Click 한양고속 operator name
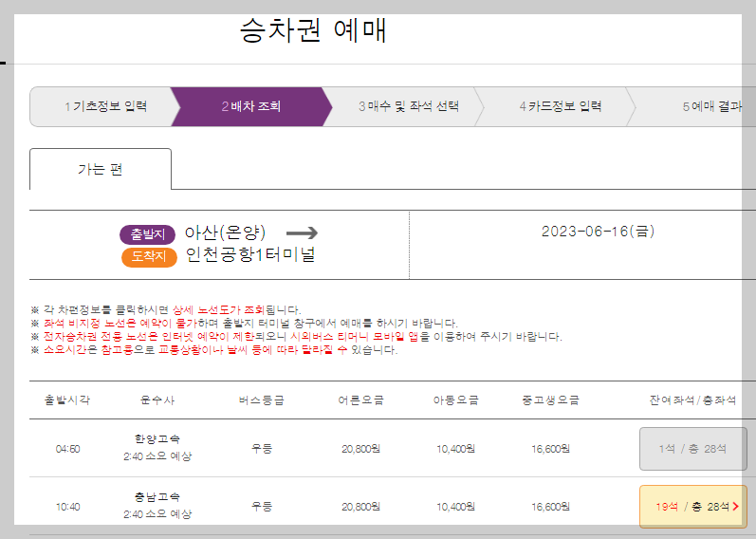The width and height of the screenshot is (756, 539). click(x=157, y=438)
